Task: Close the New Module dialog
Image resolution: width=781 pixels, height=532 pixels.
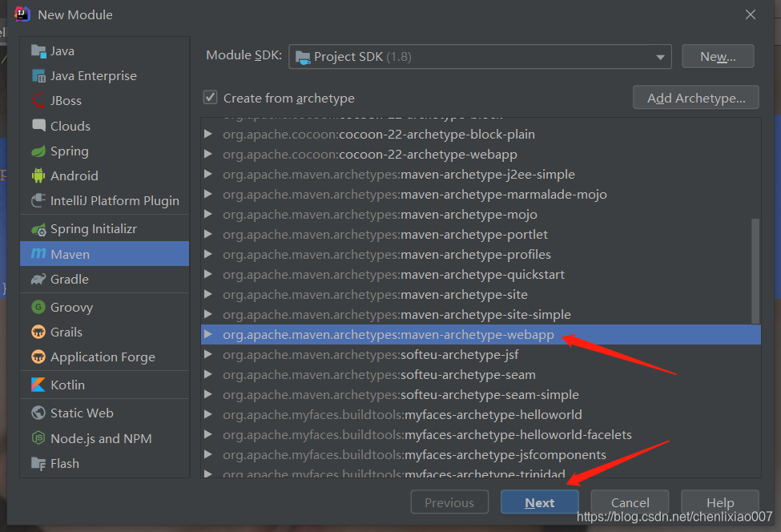Action: 750,14
